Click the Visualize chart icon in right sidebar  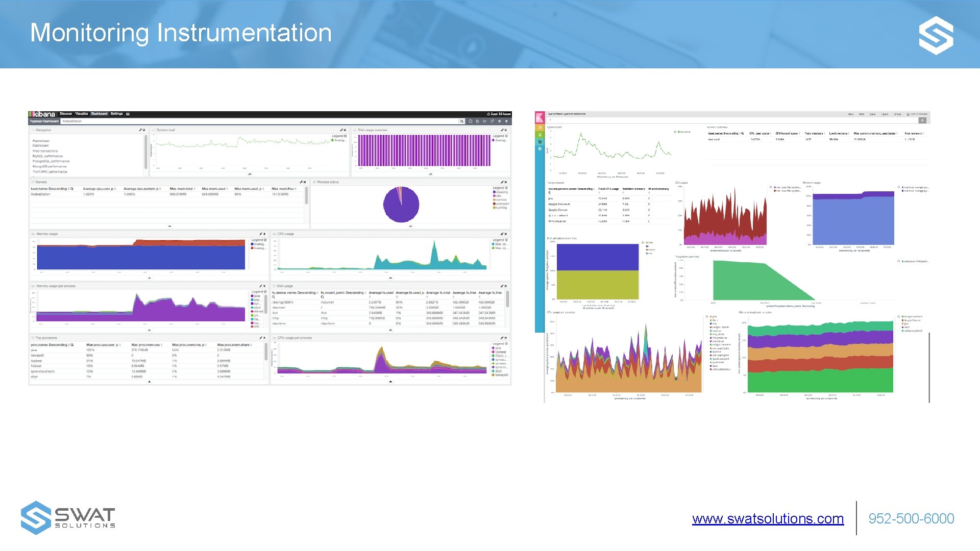pyautogui.click(x=540, y=135)
